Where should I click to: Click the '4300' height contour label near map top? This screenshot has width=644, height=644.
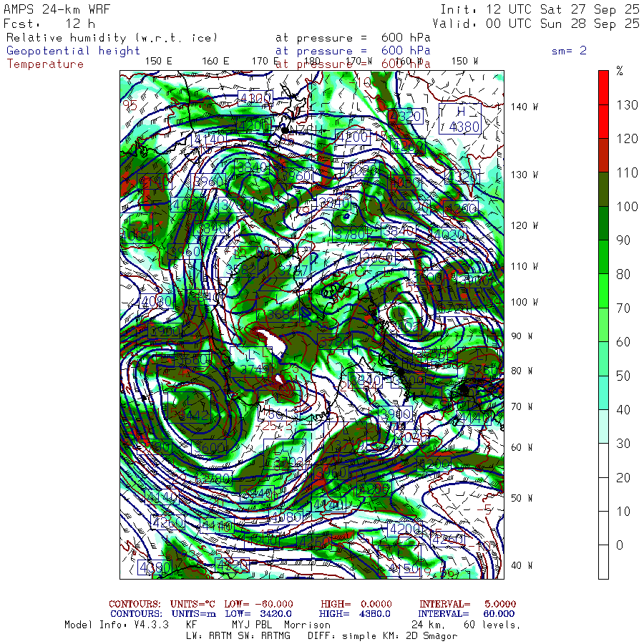pyautogui.click(x=255, y=98)
